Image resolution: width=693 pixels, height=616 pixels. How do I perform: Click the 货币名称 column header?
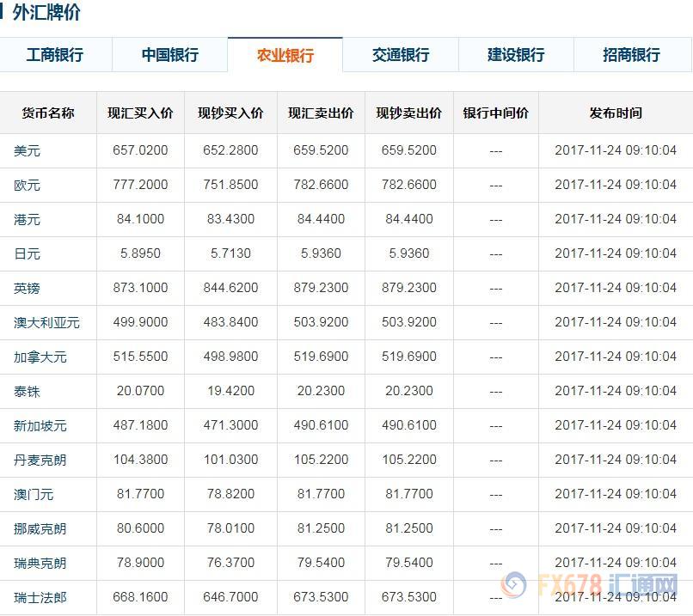48,113
